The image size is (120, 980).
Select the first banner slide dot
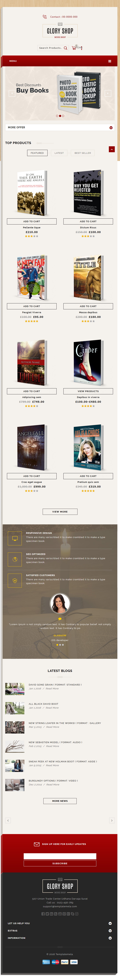(x=57, y=116)
